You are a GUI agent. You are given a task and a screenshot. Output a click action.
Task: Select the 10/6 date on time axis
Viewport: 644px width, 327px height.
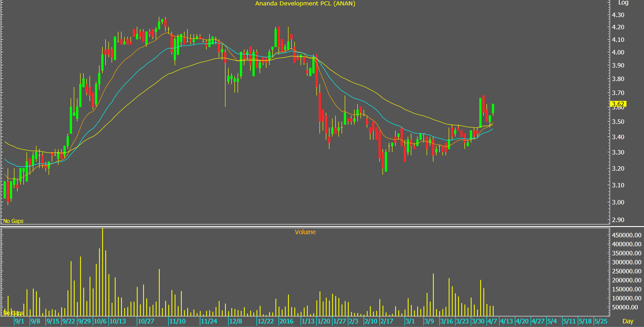click(100, 322)
